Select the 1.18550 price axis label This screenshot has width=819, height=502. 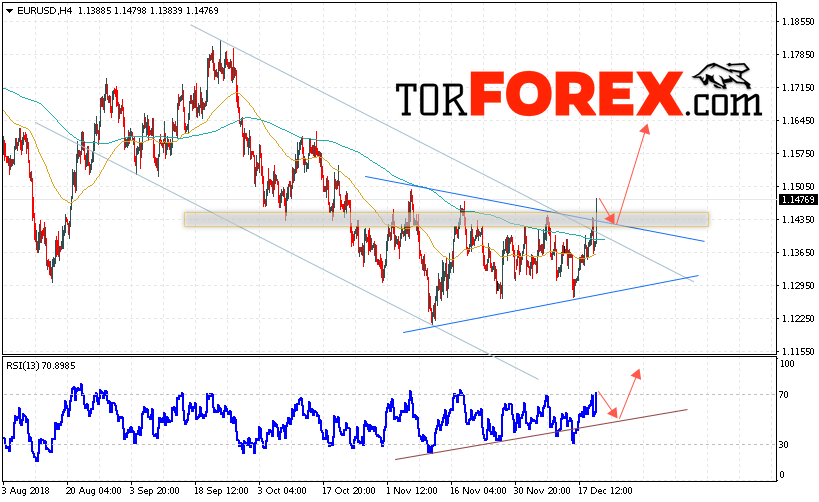[798, 21]
